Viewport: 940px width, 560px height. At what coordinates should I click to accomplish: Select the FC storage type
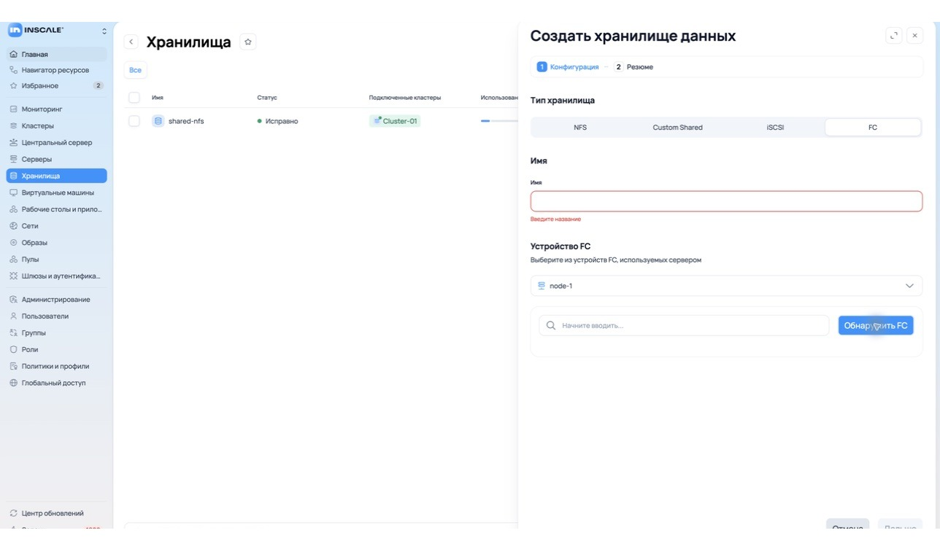[x=873, y=128]
